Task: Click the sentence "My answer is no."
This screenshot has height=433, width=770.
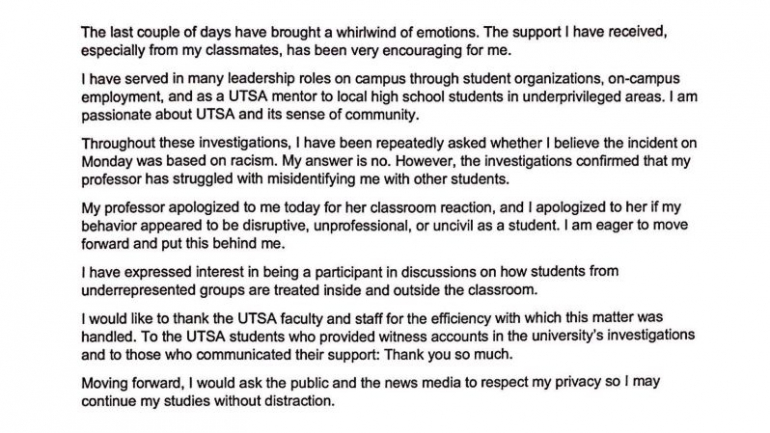Action: click(x=337, y=162)
